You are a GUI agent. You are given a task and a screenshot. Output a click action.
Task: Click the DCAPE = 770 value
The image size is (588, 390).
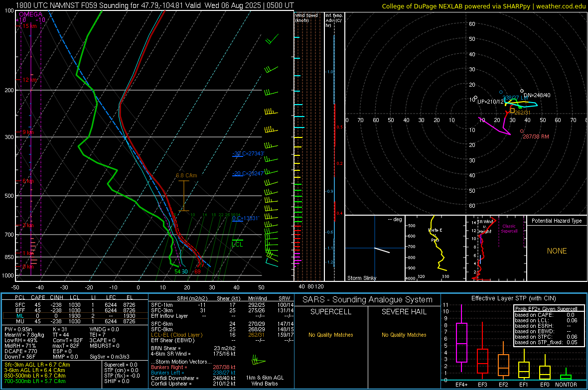point(20,351)
